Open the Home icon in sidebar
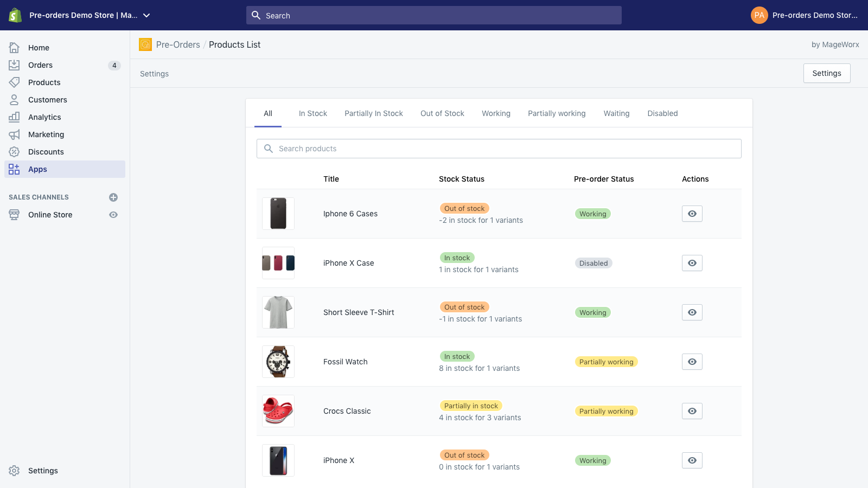 14,48
